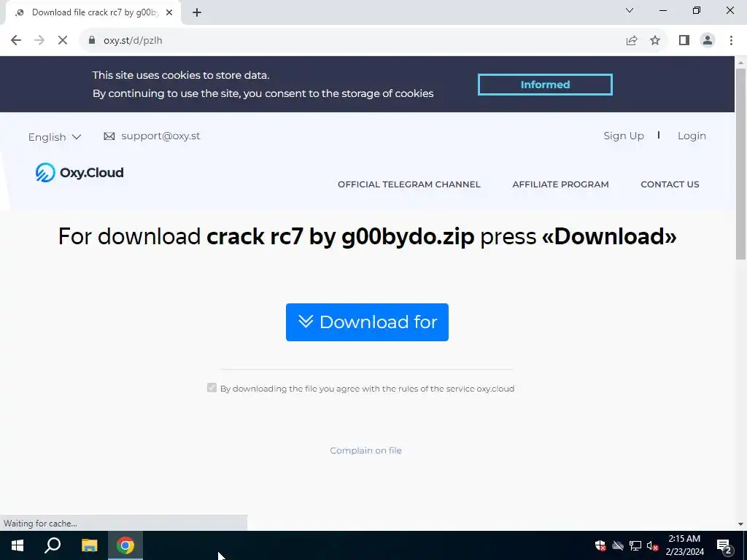Open Official Telegram Channel menu item
This screenshot has width=747, height=560.
coord(409,184)
